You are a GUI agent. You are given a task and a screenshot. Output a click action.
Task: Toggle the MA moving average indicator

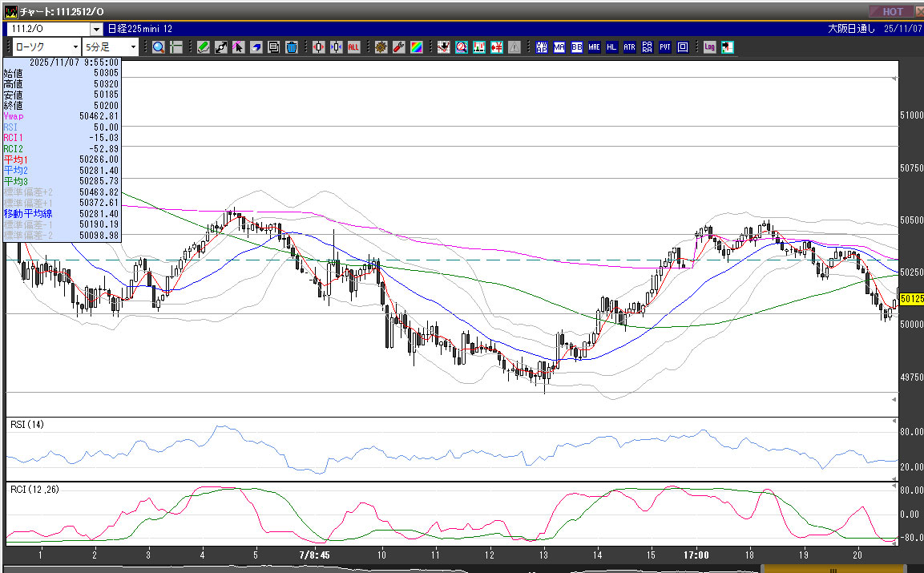pyautogui.click(x=559, y=47)
